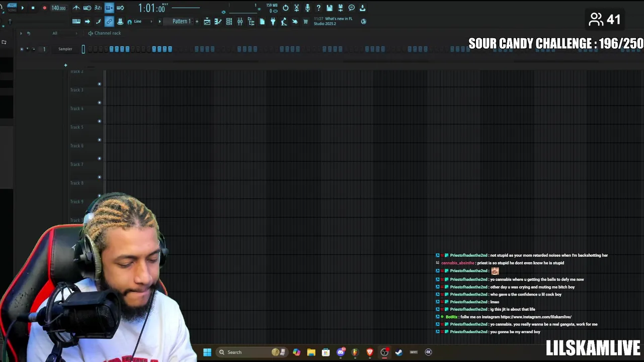Click the save new version icon

(341, 8)
